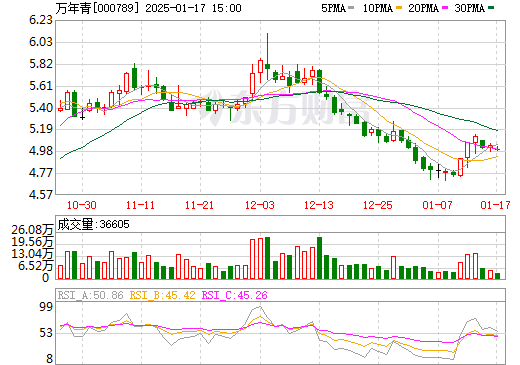The width and height of the screenshot is (520, 365).
Task: Select the 10-30 date axis label
Action: 82,205
